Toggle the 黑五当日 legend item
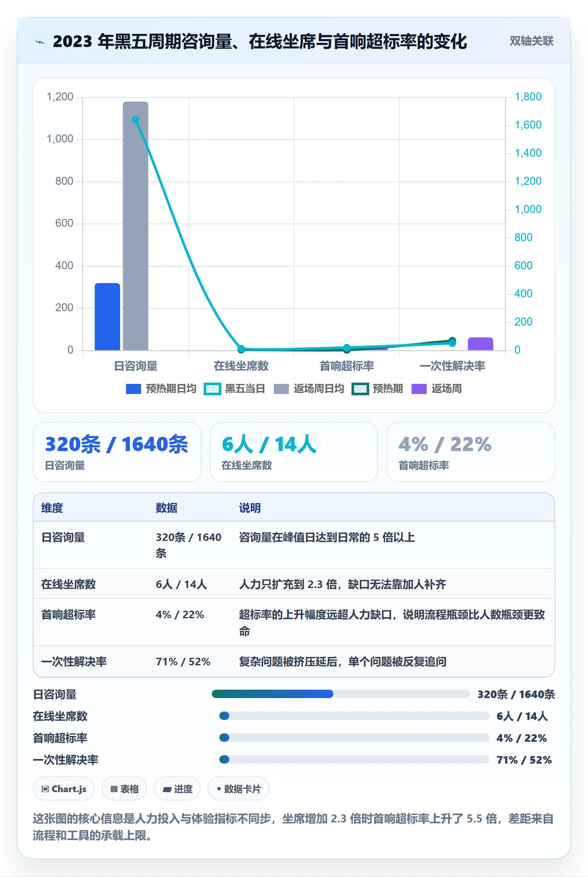The height and width of the screenshot is (877, 588). coord(234,389)
